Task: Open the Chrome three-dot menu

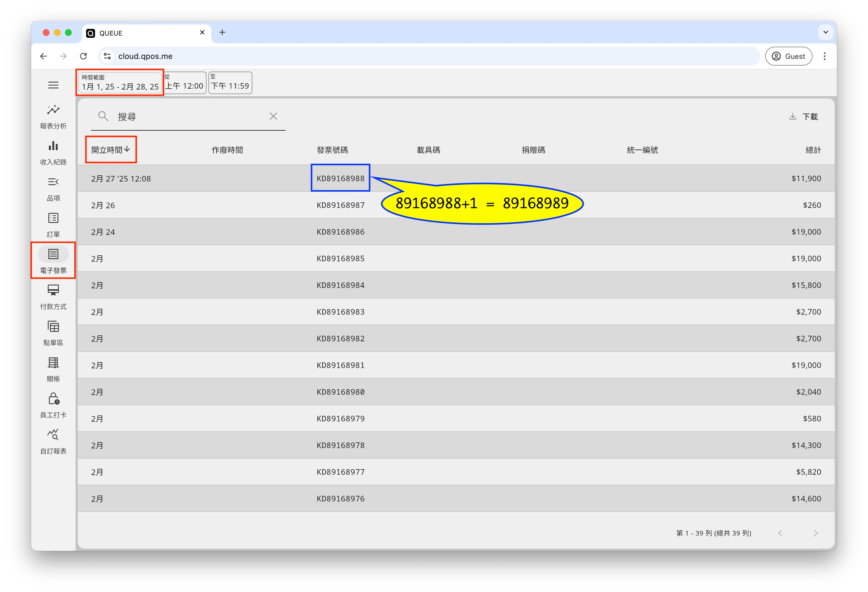Action: (825, 56)
